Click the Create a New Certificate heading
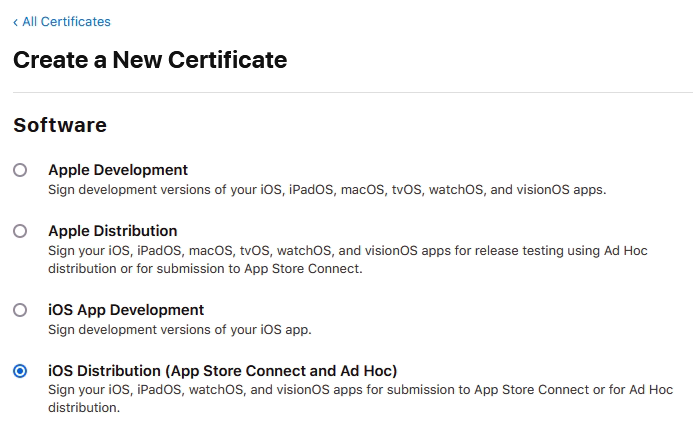 click(150, 60)
